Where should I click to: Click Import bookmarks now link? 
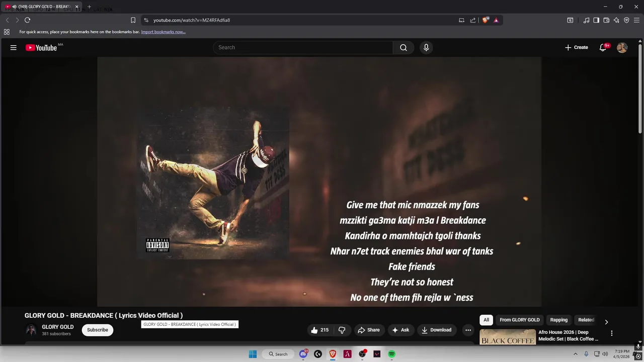pyautogui.click(x=163, y=32)
